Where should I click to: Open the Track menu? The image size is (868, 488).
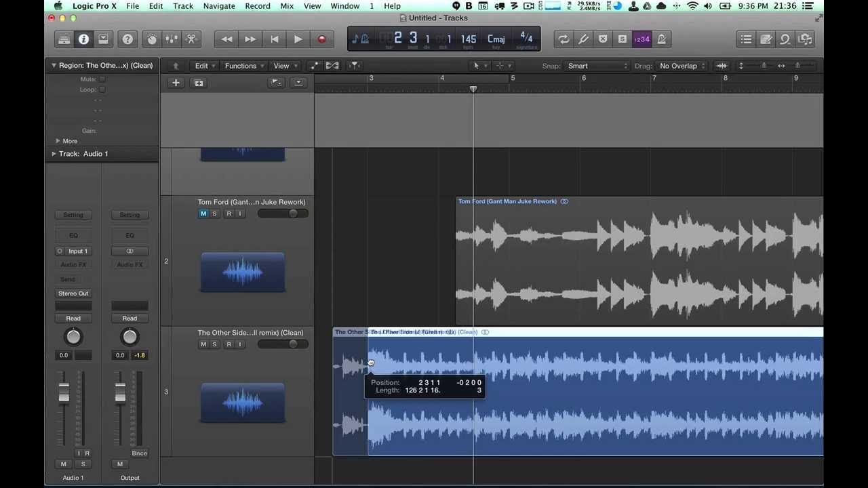coord(183,6)
